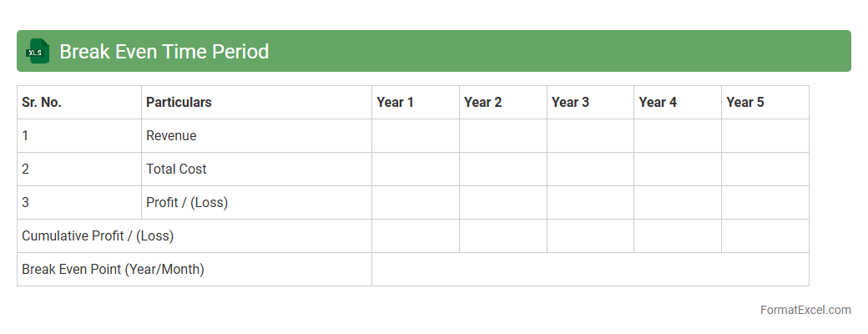Open the FormatExcel.com link
Viewport: 868px width, 334px height.
(x=805, y=310)
